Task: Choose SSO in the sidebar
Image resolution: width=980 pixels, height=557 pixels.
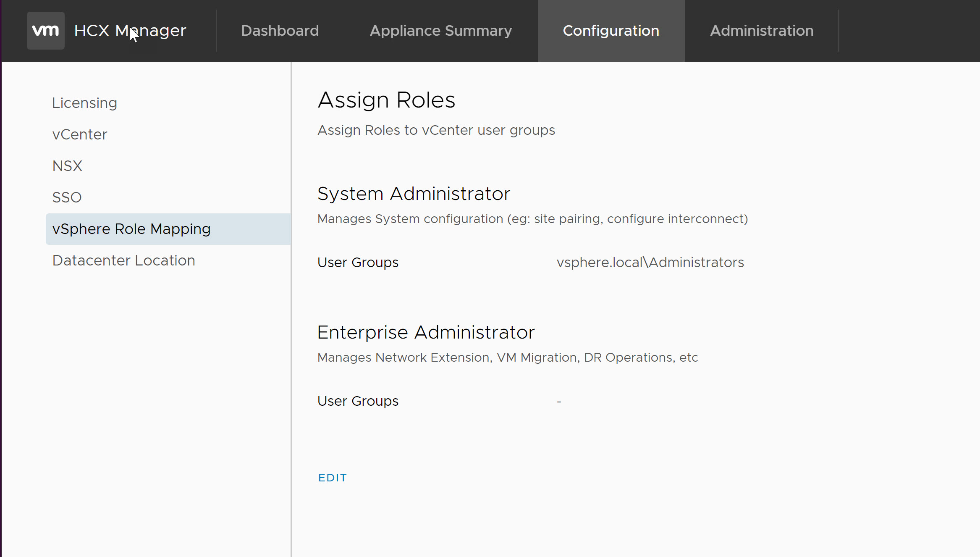Action: (x=67, y=197)
